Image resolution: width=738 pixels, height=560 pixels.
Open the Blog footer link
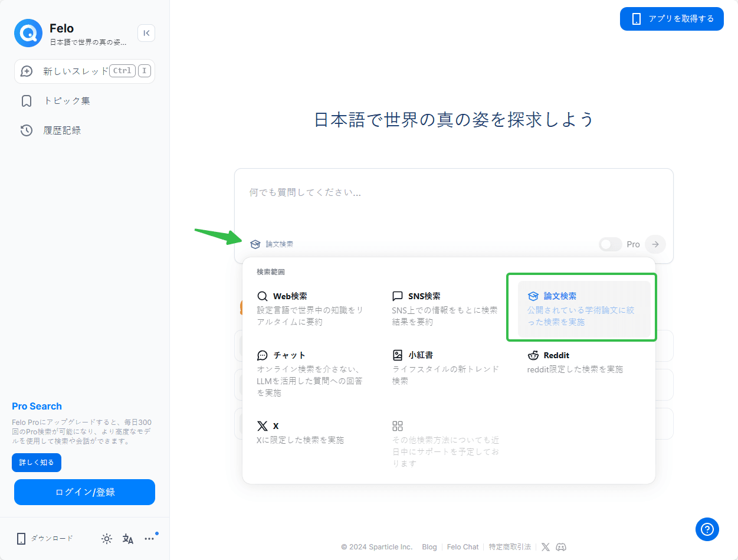pyautogui.click(x=429, y=547)
